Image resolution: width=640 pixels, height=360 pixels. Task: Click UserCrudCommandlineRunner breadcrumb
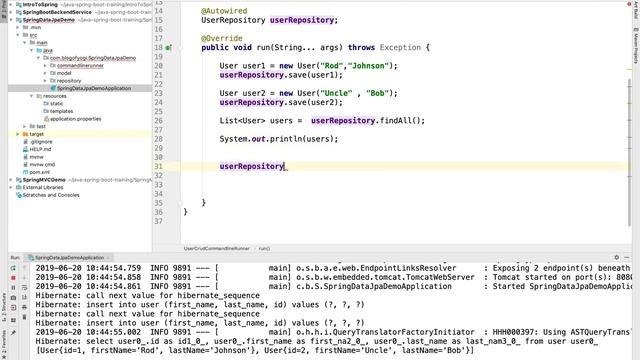pyautogui.click(x=217, y=248)
